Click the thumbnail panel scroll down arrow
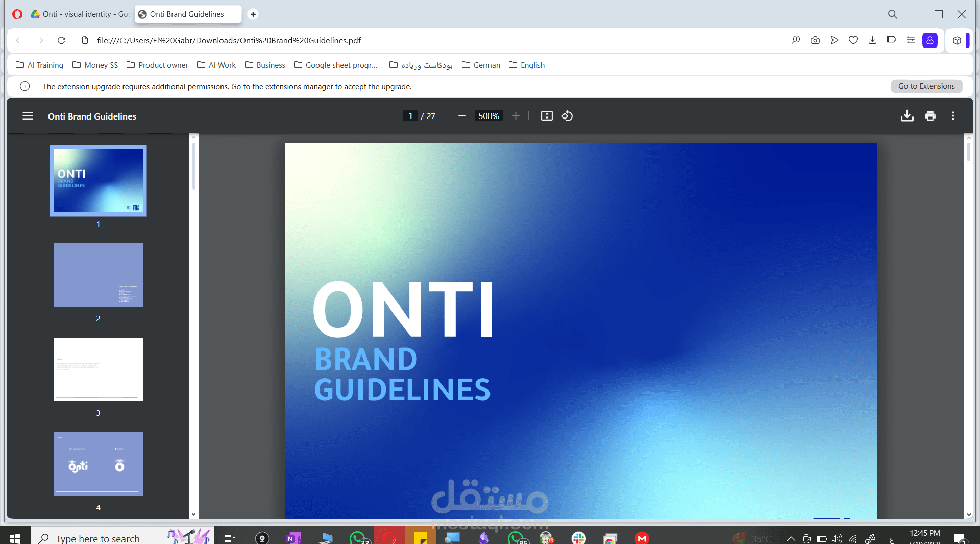 193,514
